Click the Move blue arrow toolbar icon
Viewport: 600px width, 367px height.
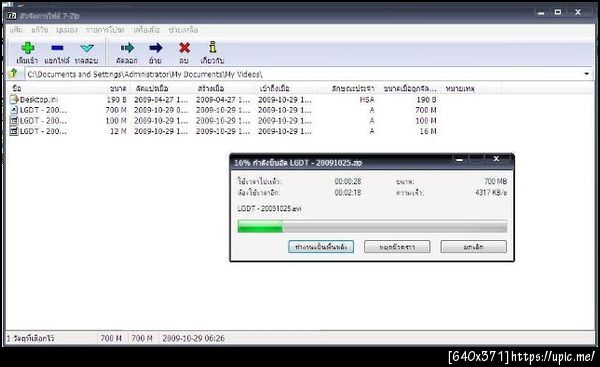(x=155, y=48)
